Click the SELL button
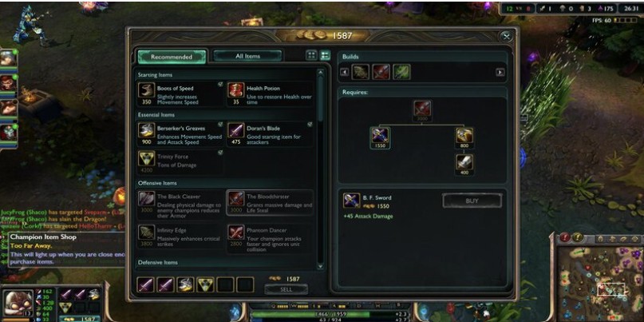 pyautogui.click(x=286, y=289)
